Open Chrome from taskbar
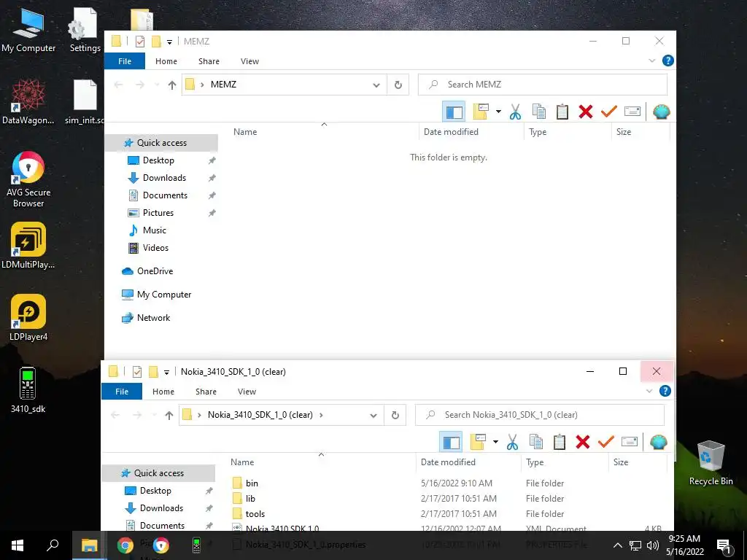This screenshot has width=747, height=560. pyautogui.click(x=125, y=545)
